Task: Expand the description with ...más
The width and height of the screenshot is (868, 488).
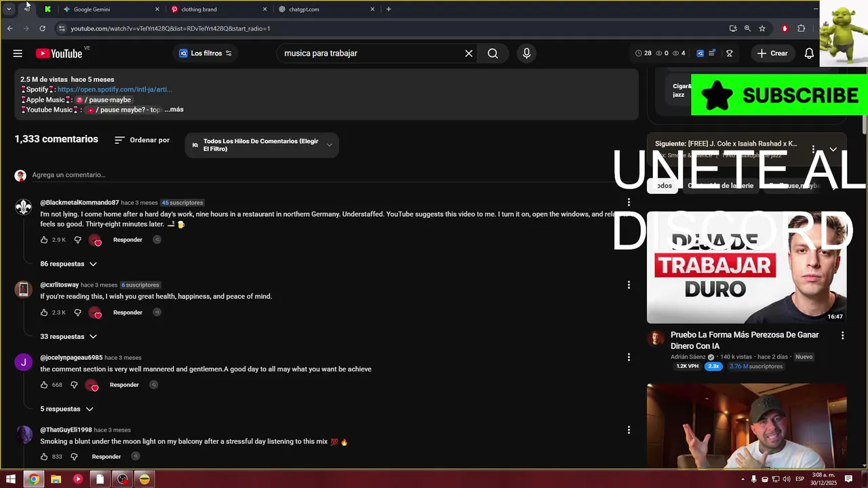Action: (x=174, y=109)
